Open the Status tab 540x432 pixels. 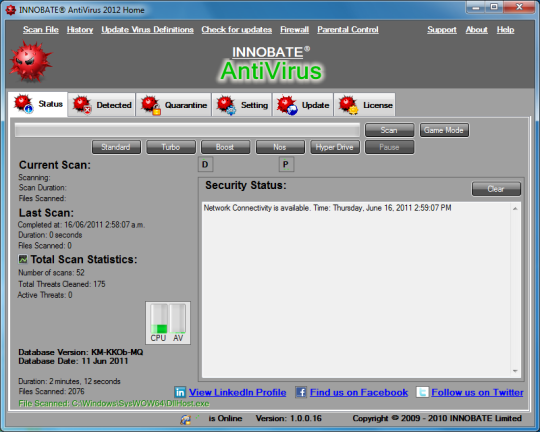pos(38,104)
